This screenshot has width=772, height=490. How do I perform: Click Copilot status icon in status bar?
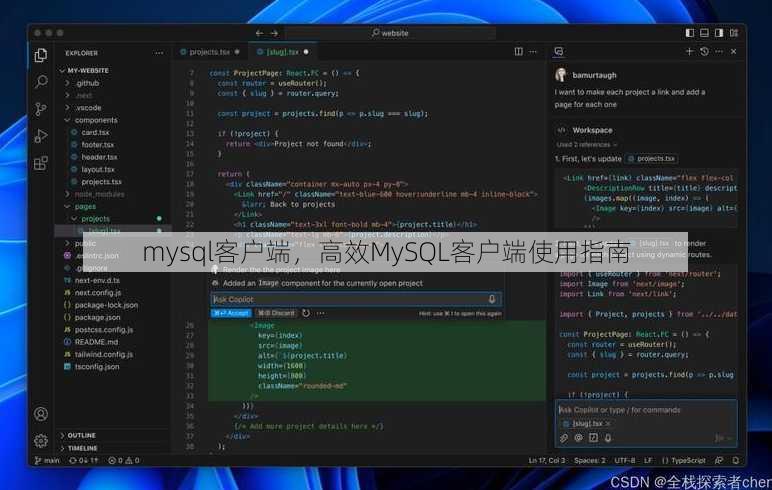coord(719,460)
